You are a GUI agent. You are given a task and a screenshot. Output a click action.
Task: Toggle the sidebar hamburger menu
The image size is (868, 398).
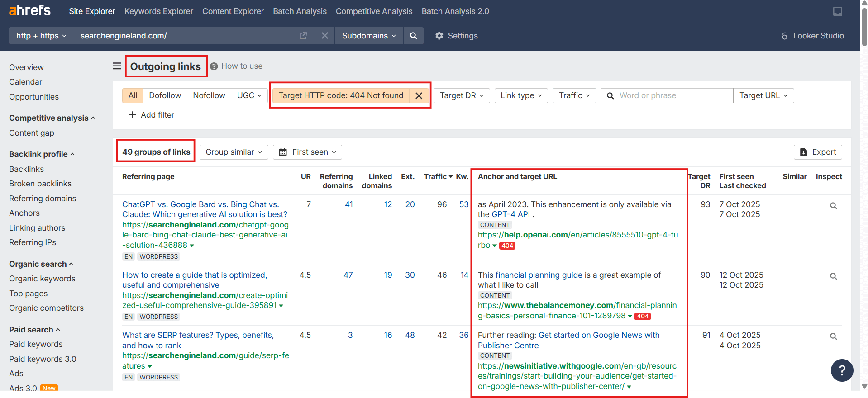coord(117,66)
